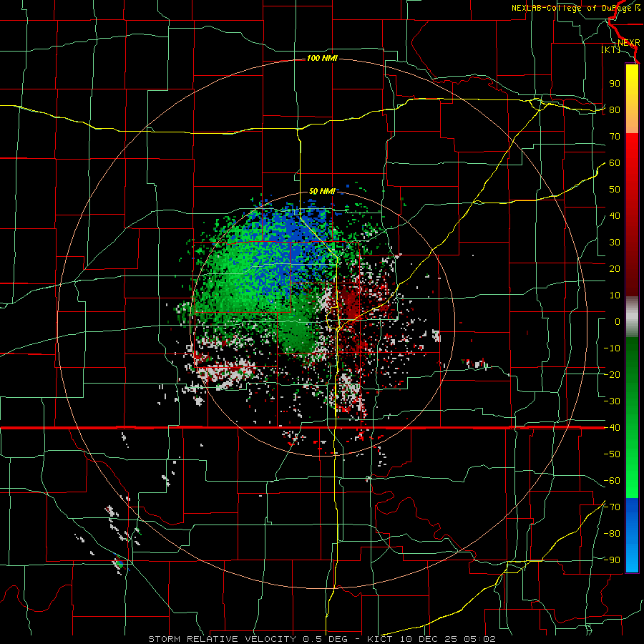Screen dimensions: 644x644
Task: Select the -80 scale value
Action: coord(612,534)
